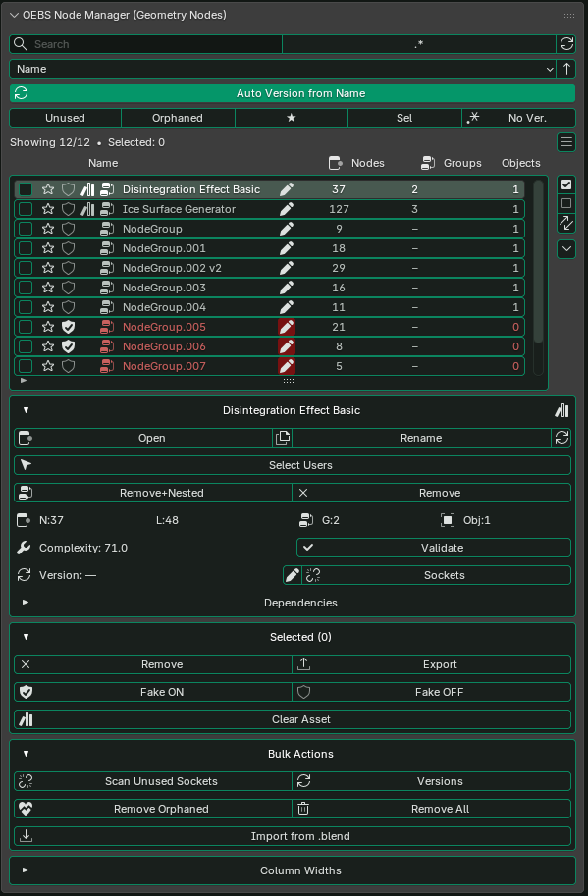Collapse the OEBS Node Manager panel header
This screenshot has width=588, height=896.
(15, 16)
